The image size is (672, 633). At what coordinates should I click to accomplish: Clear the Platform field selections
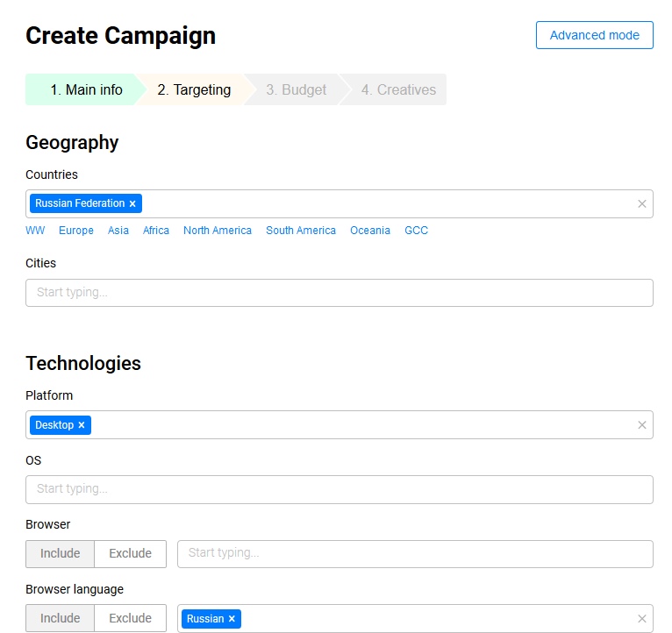[x=641, y=425]
